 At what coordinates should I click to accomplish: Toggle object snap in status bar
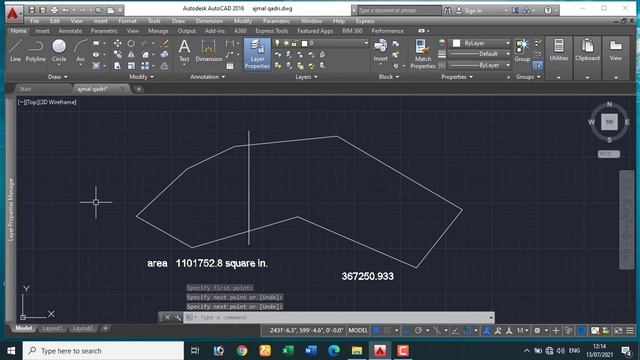tap(467, 331)
